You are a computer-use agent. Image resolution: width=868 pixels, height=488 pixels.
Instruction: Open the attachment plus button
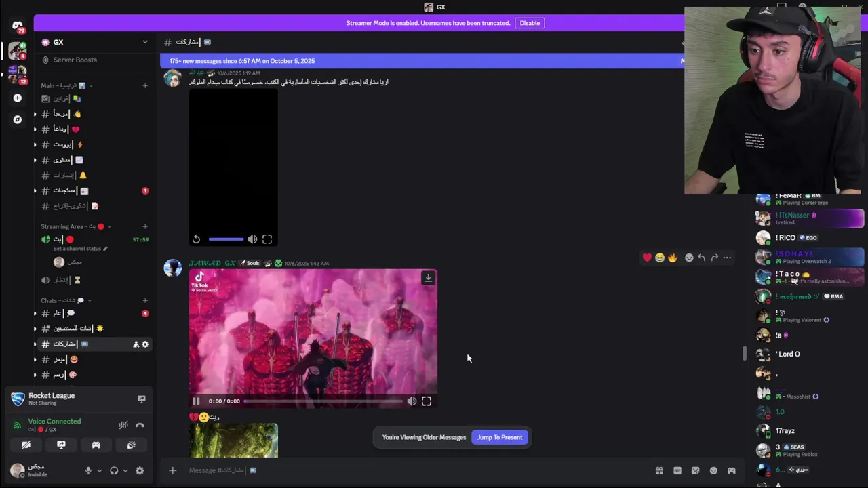point(172,470)
